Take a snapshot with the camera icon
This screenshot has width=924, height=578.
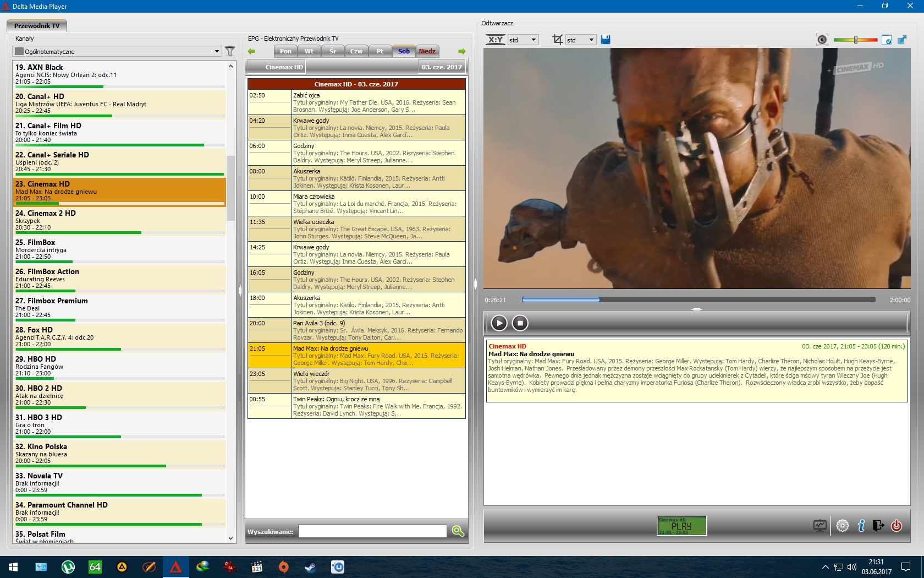(822, 40)
